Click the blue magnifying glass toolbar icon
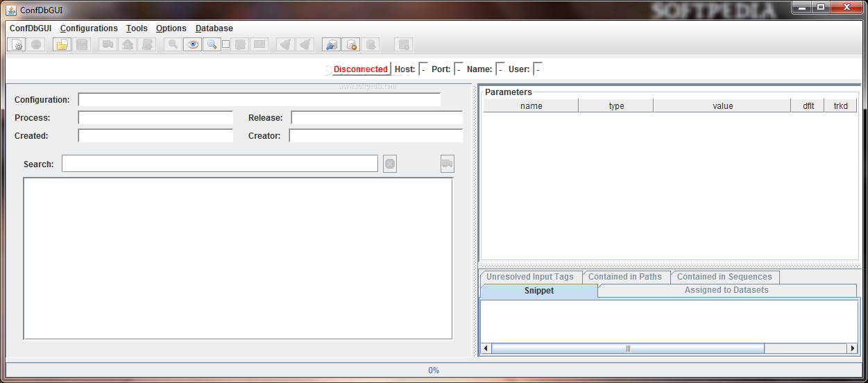 pyautogui.click(x=212, y=44)
